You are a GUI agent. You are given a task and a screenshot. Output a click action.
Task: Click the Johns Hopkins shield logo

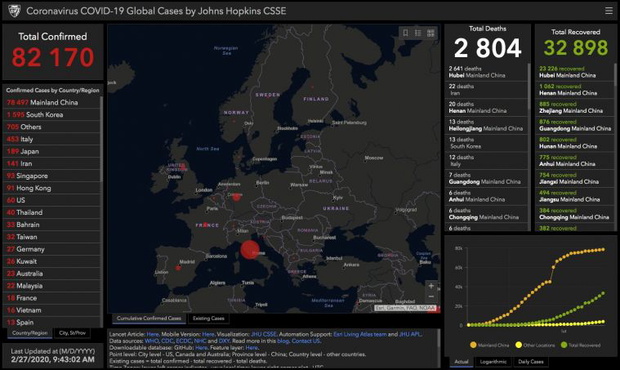14,11
